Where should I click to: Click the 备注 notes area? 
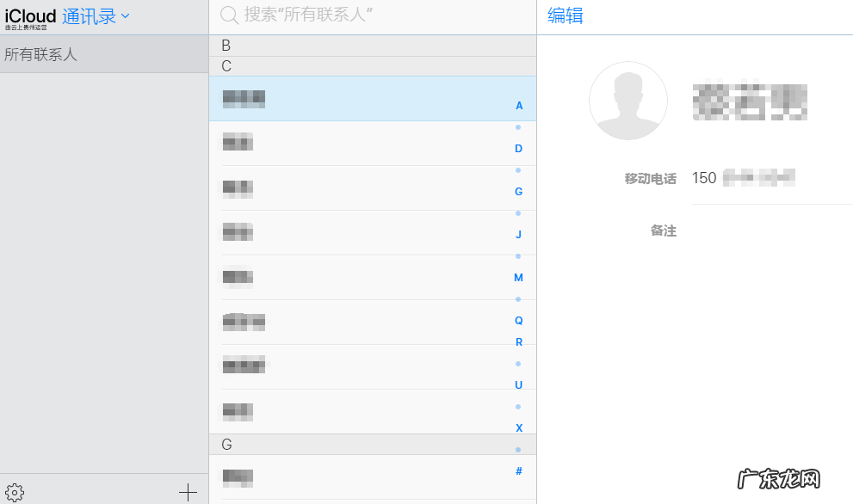[x=664, y=230]
